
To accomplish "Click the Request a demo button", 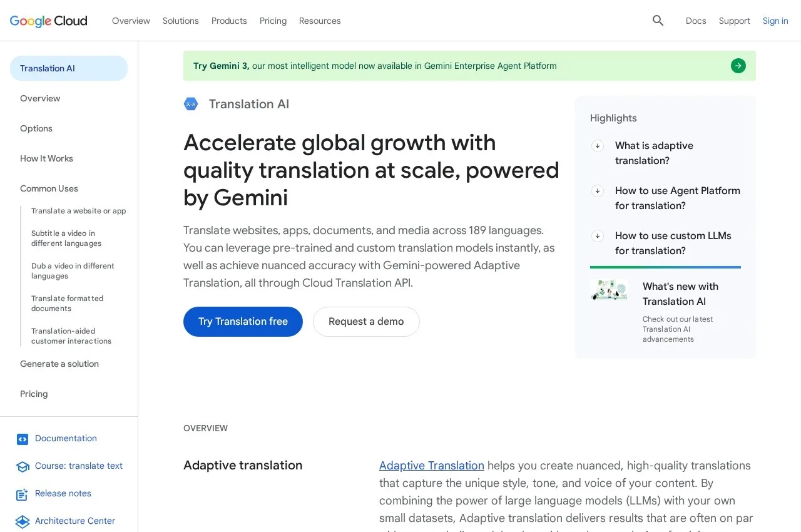I will (366, 322).
